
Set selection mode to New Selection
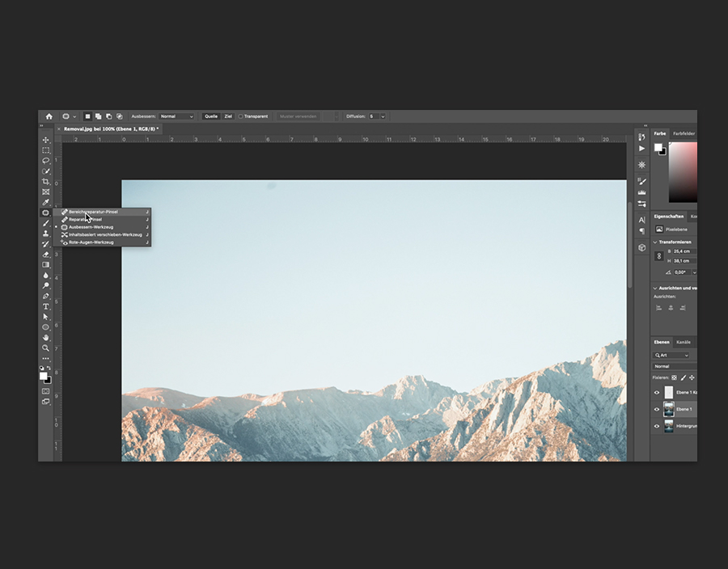(87, 116)
